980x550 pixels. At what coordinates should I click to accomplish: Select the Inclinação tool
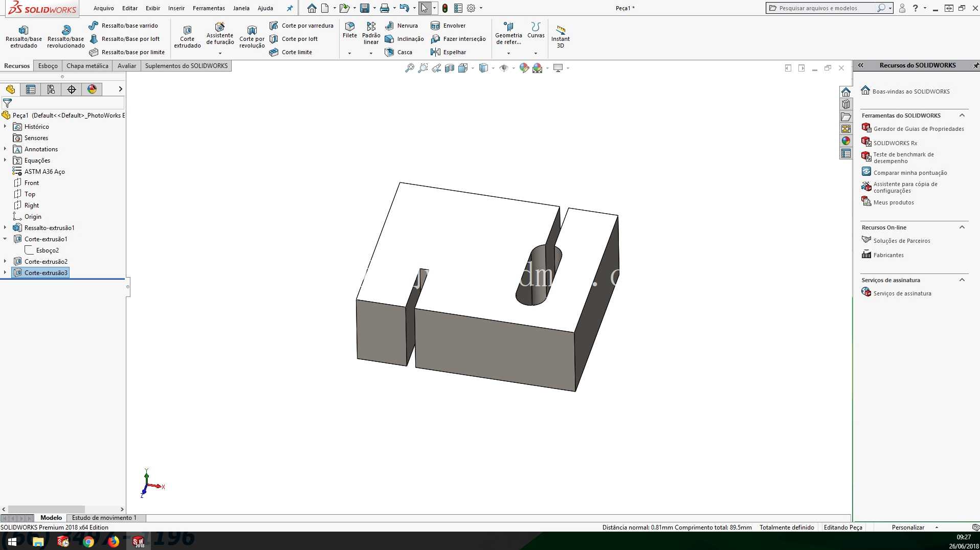pos(404,39)
